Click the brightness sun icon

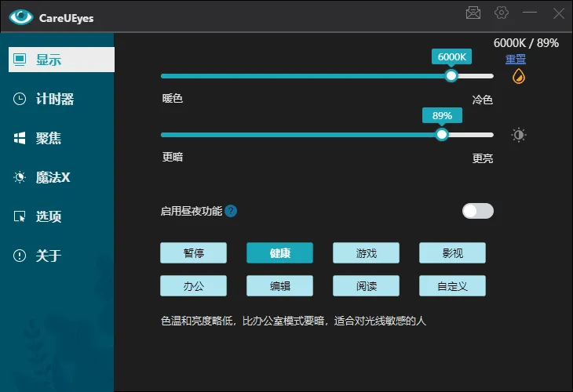pyautogui.click(x=518, y=135)
